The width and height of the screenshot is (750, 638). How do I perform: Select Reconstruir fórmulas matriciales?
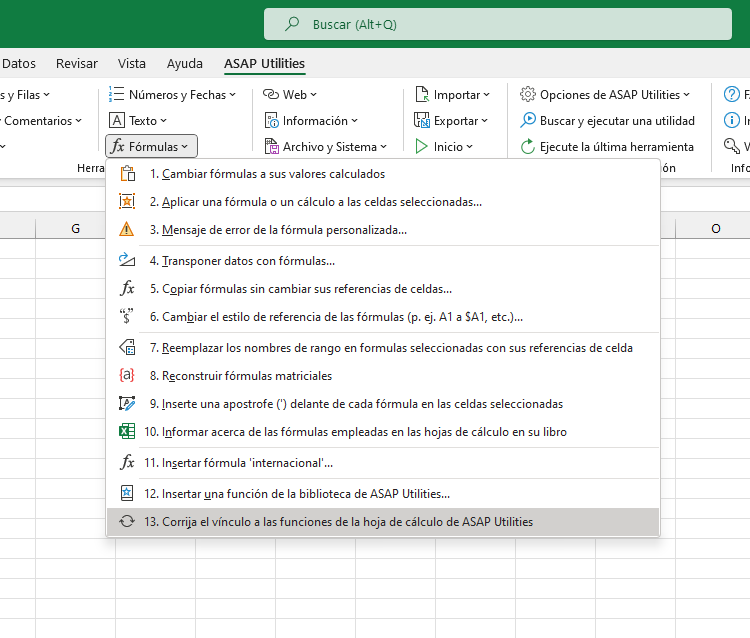pos(383,375)
